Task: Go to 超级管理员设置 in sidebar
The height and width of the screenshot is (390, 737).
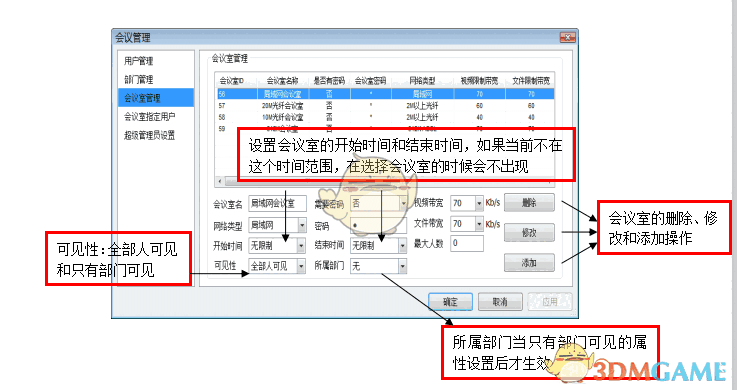Action: [149, 135]
